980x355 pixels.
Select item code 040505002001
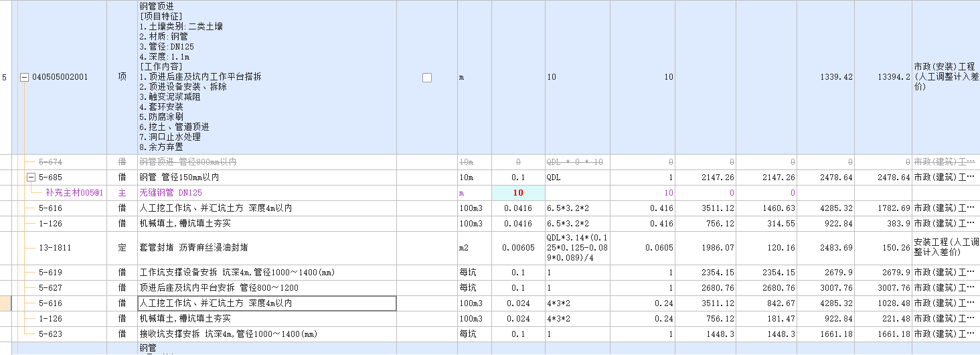point(60,77)
